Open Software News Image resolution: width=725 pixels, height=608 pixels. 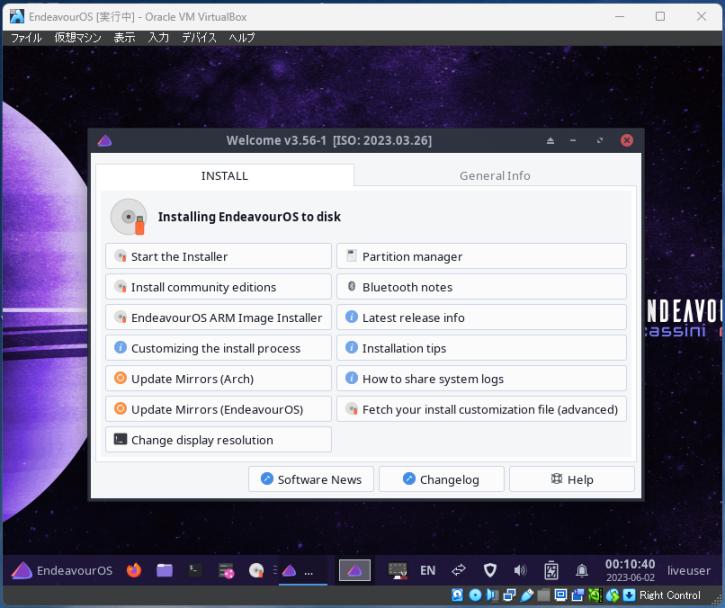(x=311, y=479)
